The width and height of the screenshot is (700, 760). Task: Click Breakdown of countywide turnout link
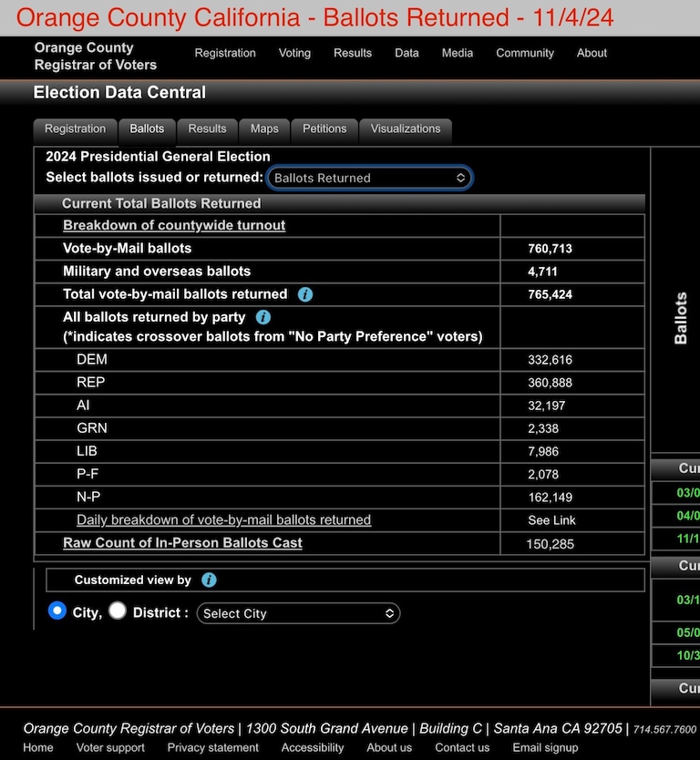click(x=174, y=225)
